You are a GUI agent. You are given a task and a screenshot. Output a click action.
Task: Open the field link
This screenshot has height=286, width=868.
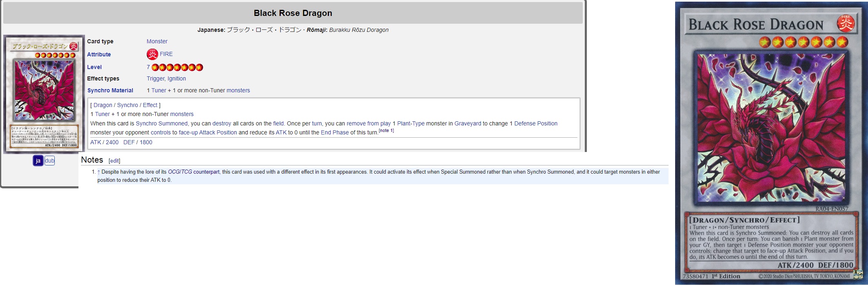tap(278, 123)
